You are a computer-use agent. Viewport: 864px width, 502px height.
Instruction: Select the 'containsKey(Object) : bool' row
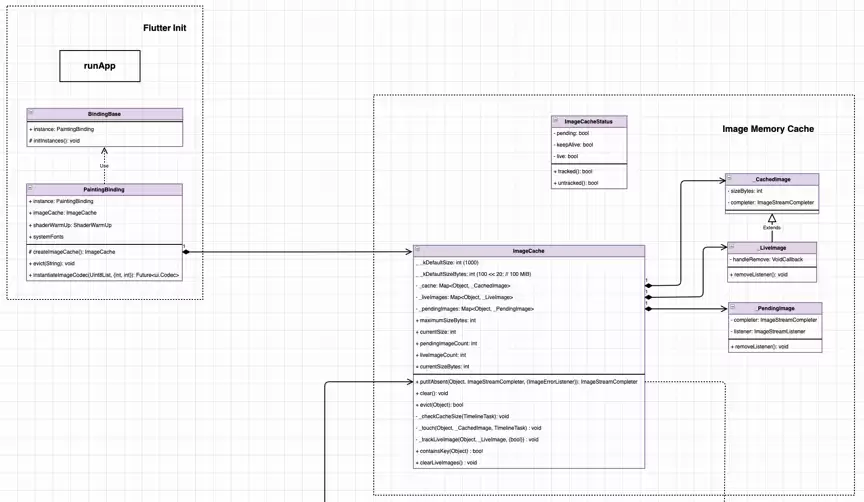(529, 451)
